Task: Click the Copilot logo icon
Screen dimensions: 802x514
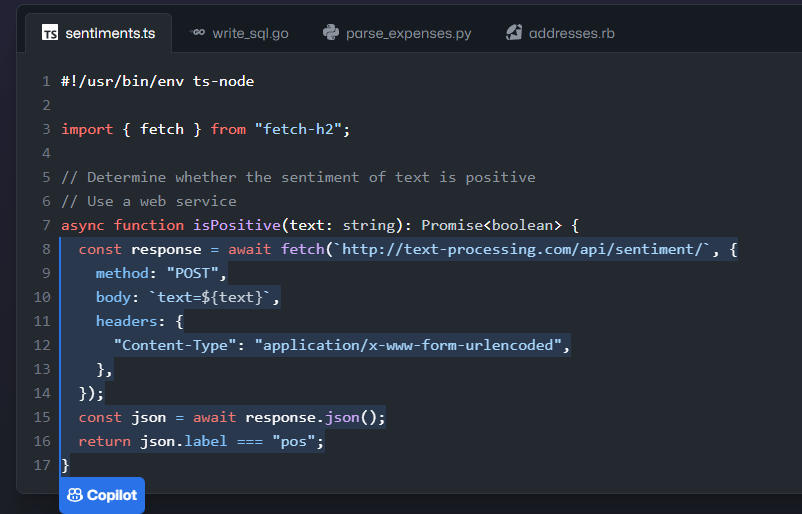Action: [75, 495]
